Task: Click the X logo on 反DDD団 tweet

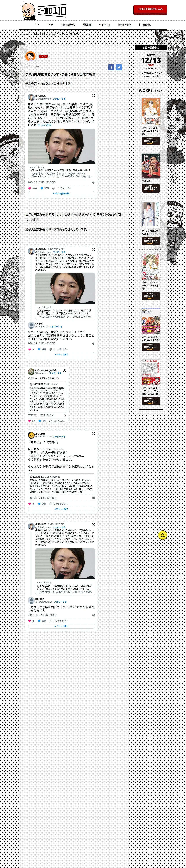Action: pyautogui.click(x=93, y=434)
